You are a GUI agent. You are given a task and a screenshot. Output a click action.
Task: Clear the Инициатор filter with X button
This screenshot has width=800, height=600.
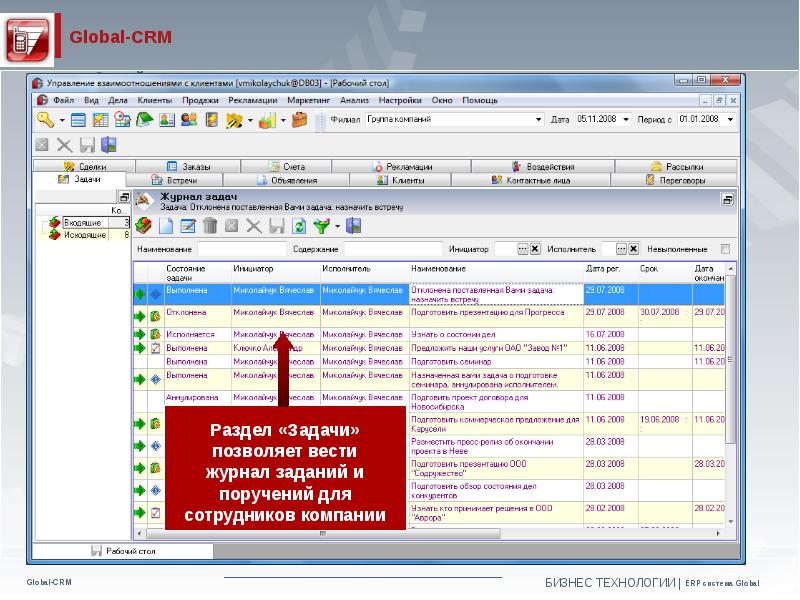coord(535,248)
